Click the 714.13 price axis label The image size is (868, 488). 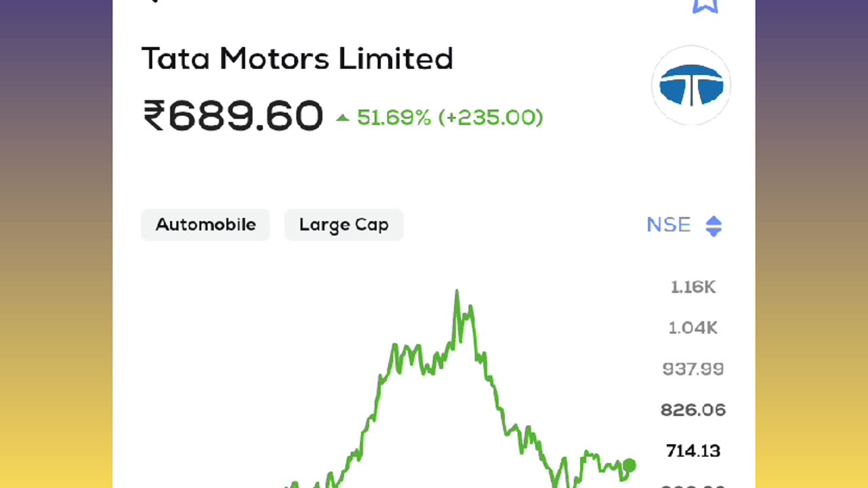click(x=693, y=451)
